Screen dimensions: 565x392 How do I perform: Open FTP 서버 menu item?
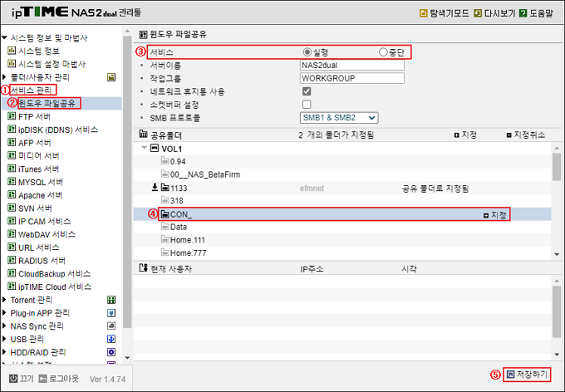tap(34, 116)
